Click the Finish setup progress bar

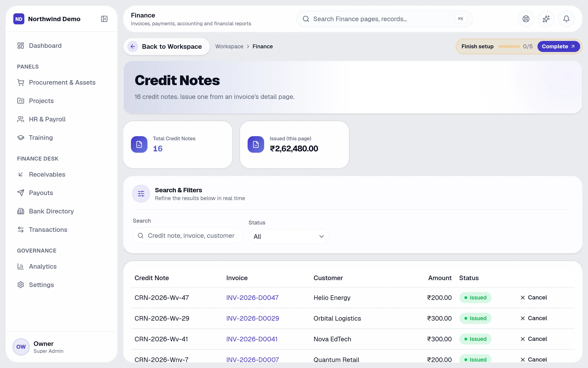coord(509,46)
